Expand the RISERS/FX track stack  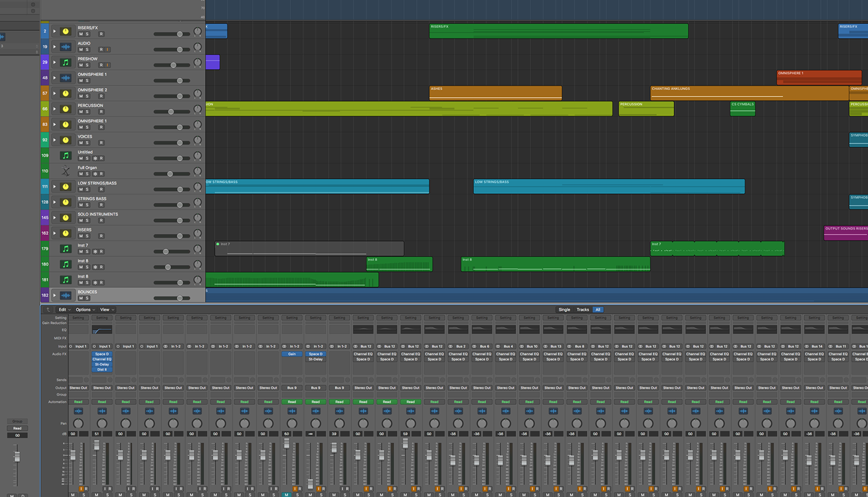pyautogui.click(x=55, y=31)
